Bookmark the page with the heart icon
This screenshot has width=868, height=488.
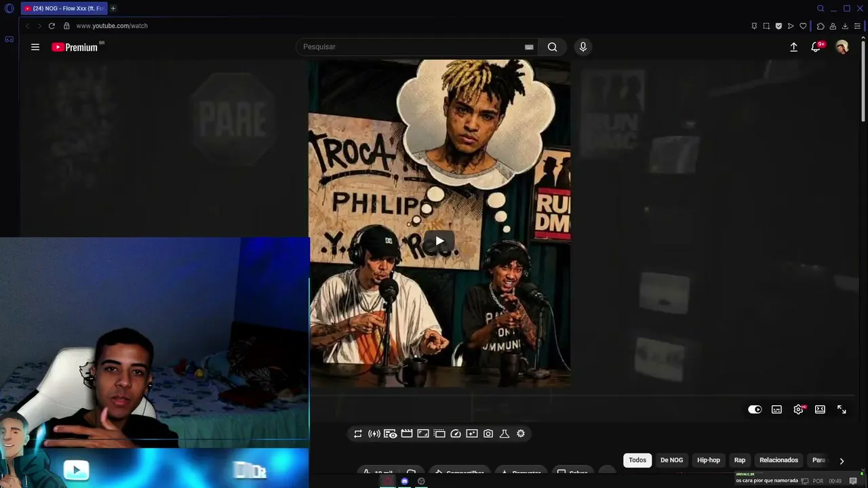click(x=803, y=26)
